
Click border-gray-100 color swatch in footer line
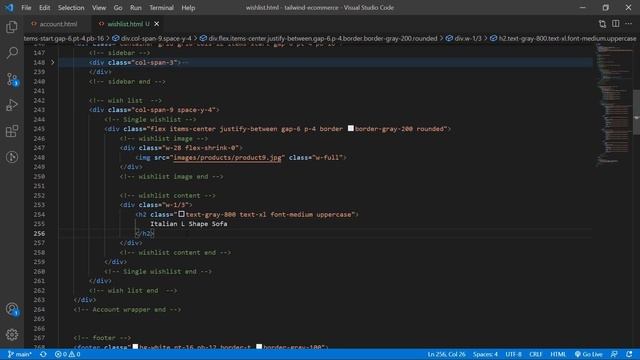click(259, 347)
